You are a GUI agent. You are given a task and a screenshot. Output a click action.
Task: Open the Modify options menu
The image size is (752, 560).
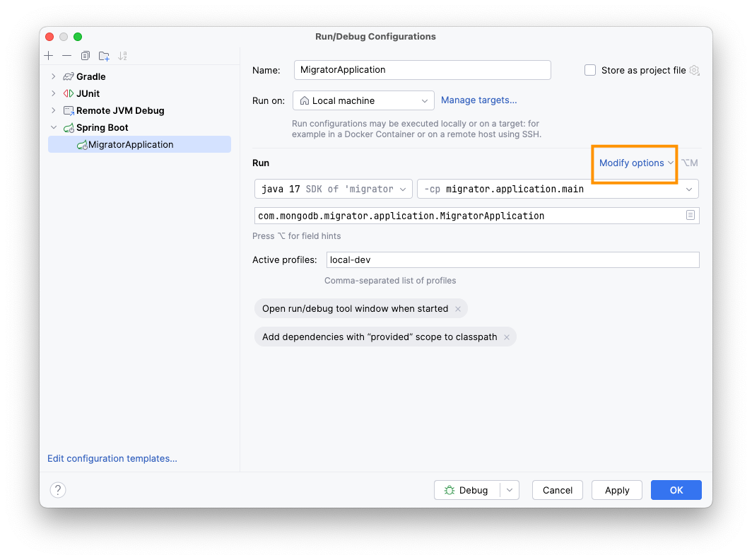(636, 163)
